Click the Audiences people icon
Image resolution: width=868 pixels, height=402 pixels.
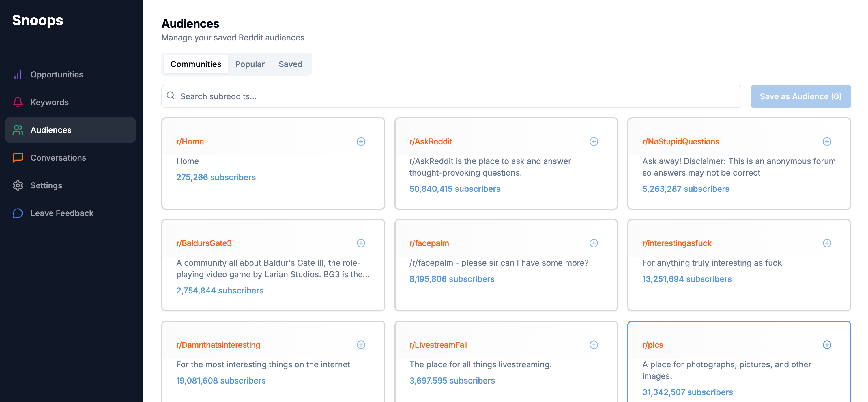(x=18, y=130)
